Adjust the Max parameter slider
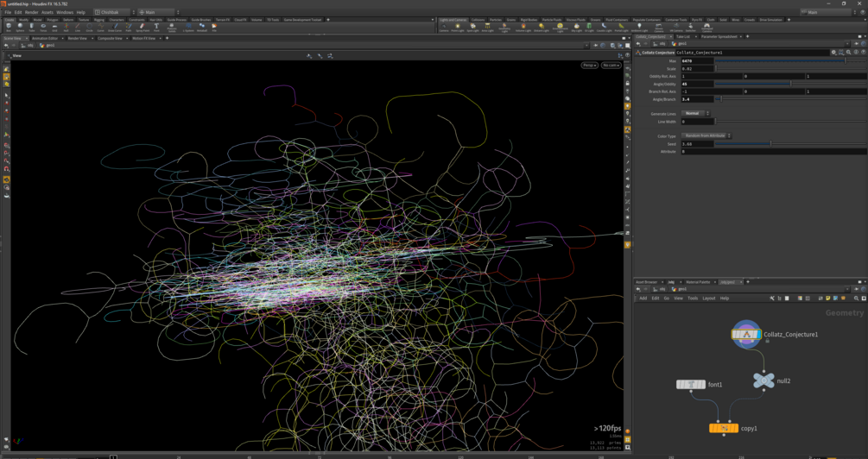This screenshot has height=459, width=868. (x=790, y=61)
